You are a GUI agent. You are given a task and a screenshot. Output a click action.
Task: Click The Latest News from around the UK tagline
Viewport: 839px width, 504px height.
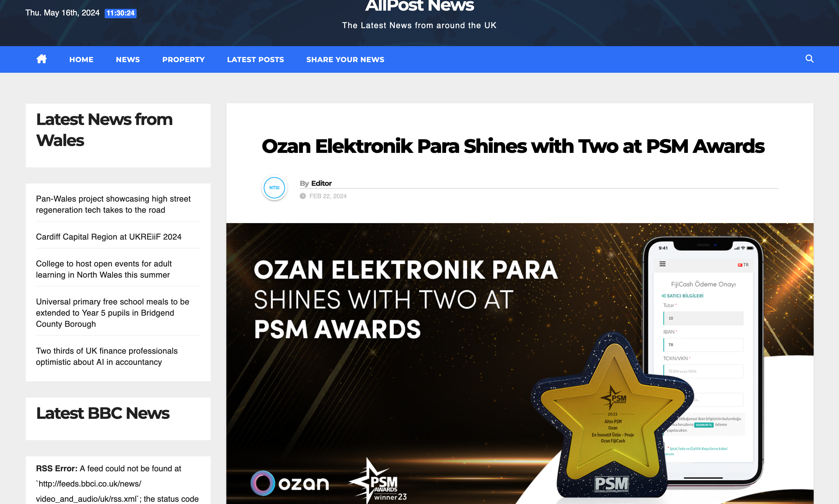419,25
